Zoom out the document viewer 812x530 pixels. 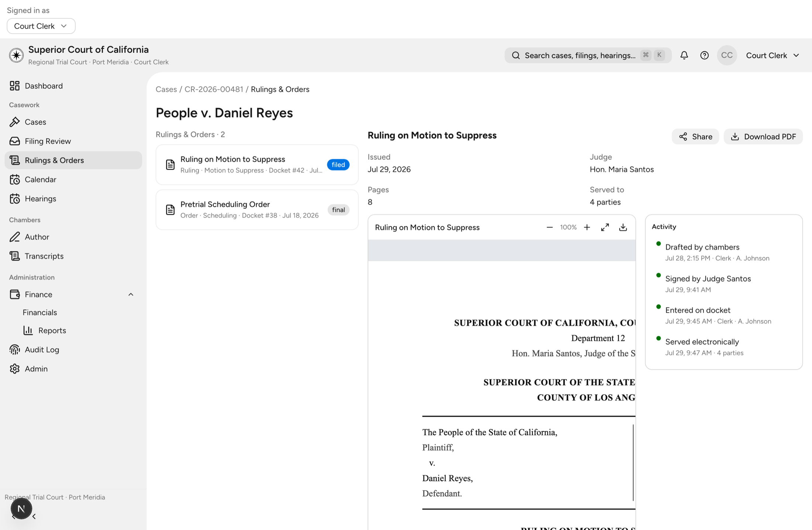tap(550, 227)
